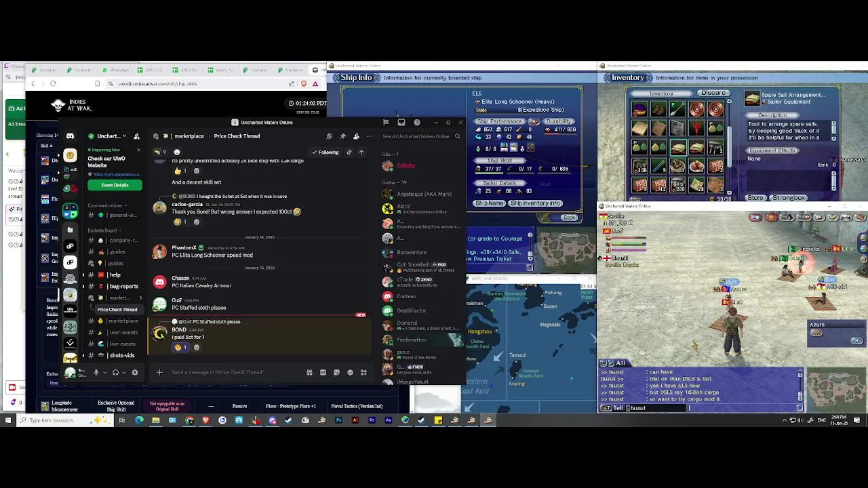Open live-events channel
The width and height of the screenshot is (868, 488).
click(114, 344)
